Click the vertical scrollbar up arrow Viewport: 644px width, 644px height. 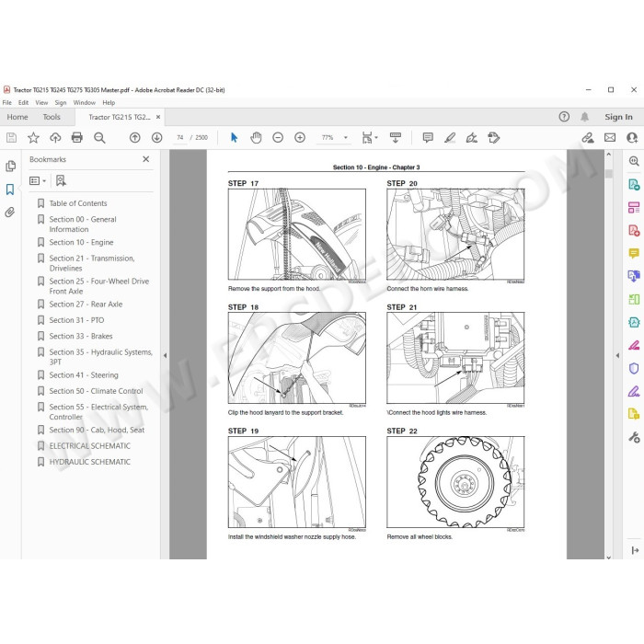609,155
